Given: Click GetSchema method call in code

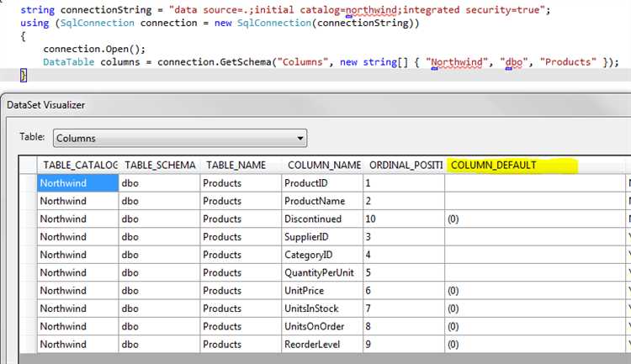Looking at the screenshot, I should point(246,62).
